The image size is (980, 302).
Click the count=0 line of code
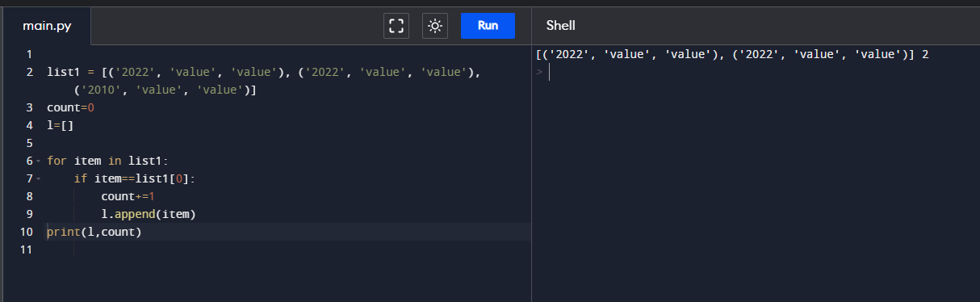pyautogui.click(x=71, y=107)
